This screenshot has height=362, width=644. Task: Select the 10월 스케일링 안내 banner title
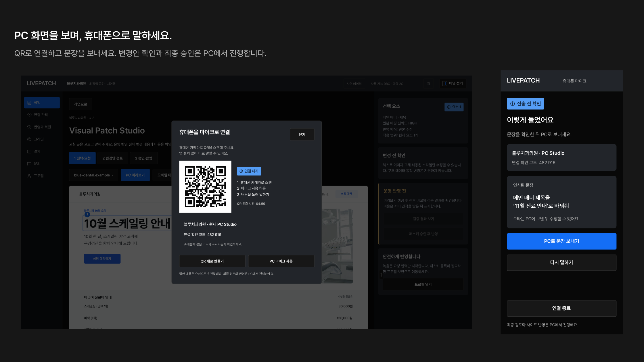pos(127,224)
